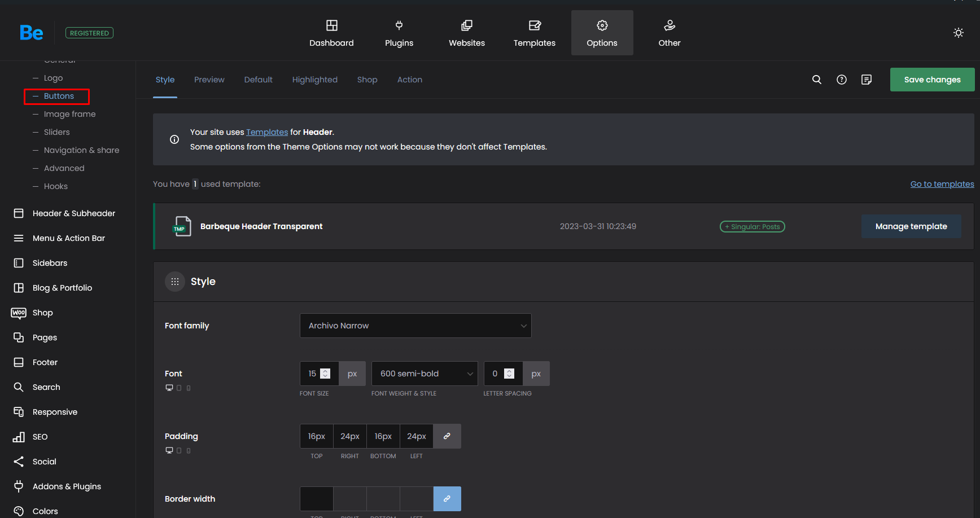Open the Woo Shop section icon
Viewport: 980px width, 518px height.
[19, 313]
